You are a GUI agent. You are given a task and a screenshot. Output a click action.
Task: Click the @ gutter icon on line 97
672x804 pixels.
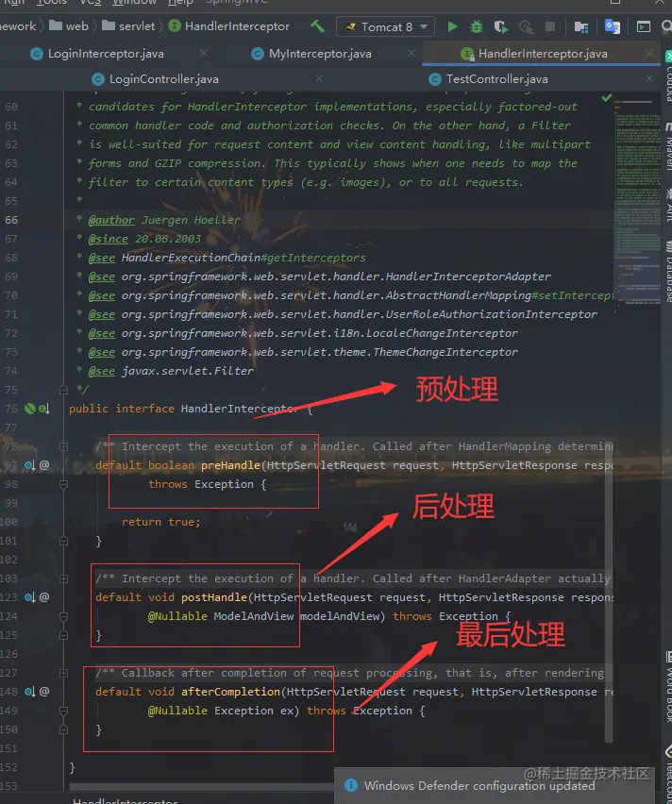44,465
